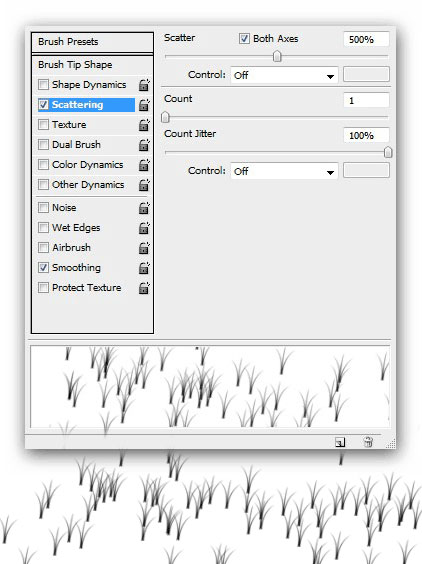This screenshot has width=422, height=564.
Task: Select the Color Dynamics options label
Action: [87, 165]
